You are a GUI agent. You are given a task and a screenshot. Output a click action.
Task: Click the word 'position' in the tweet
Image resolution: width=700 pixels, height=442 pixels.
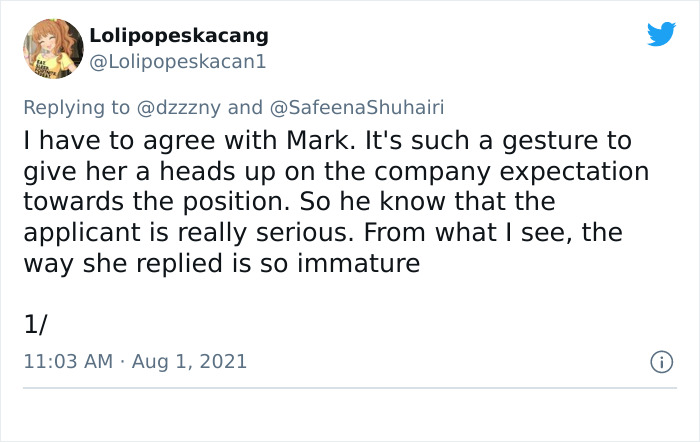coord(233,203)
